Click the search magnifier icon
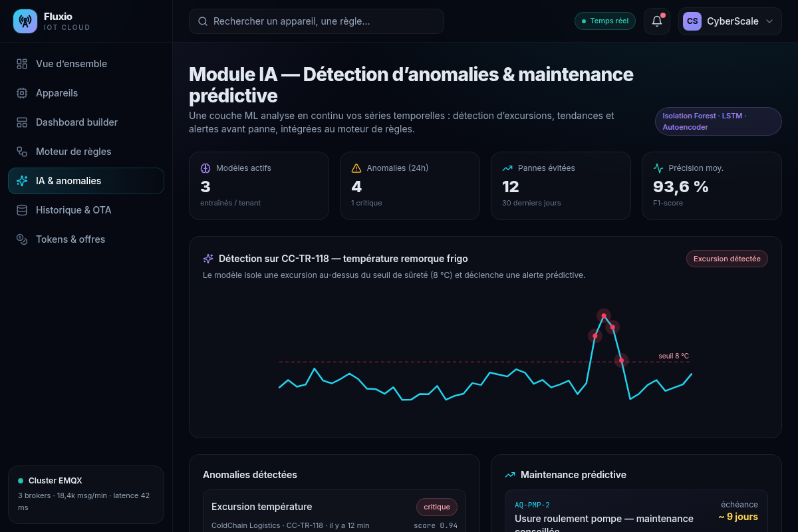Image resolution: width=798 pixels, height=532 pixels. (203, 21)
